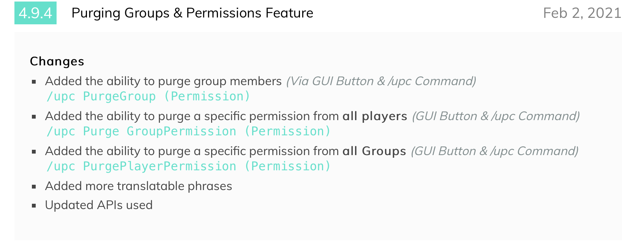Click bullet next to 'all players' entry

pyautogui.click(x=34, y=117)
